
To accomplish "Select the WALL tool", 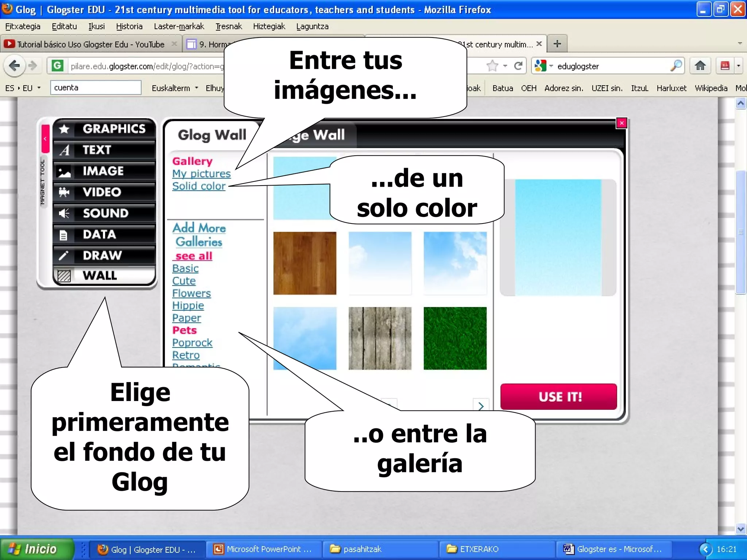I will 104,276.
